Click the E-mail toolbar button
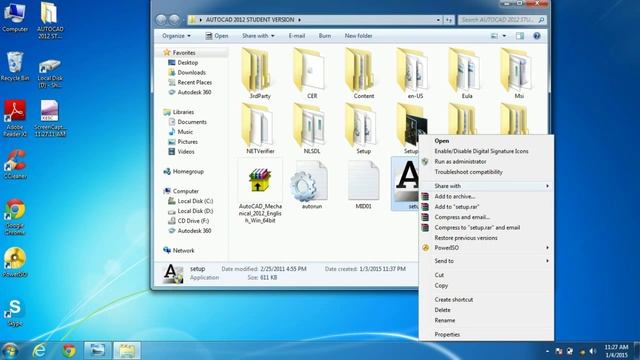This screenshot has width=640, height=360. coord(297,36)
